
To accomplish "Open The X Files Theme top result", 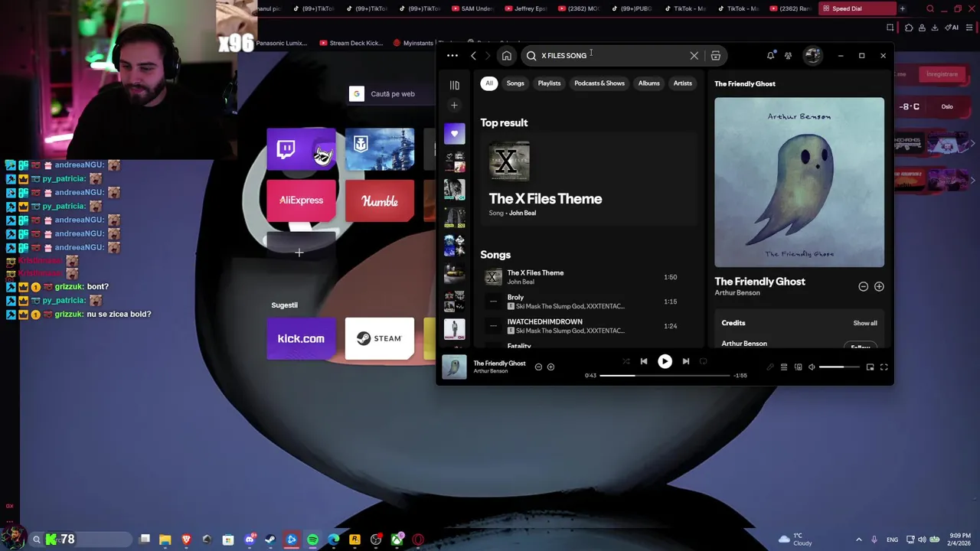I will (545, 199).
